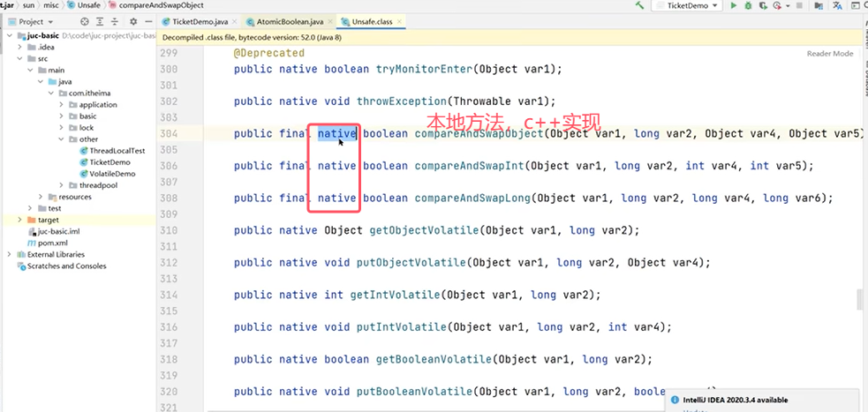The width and height of the screenshot is (868, 412).
Task: Click locate opened file target icon
Action: pos(84,21)
